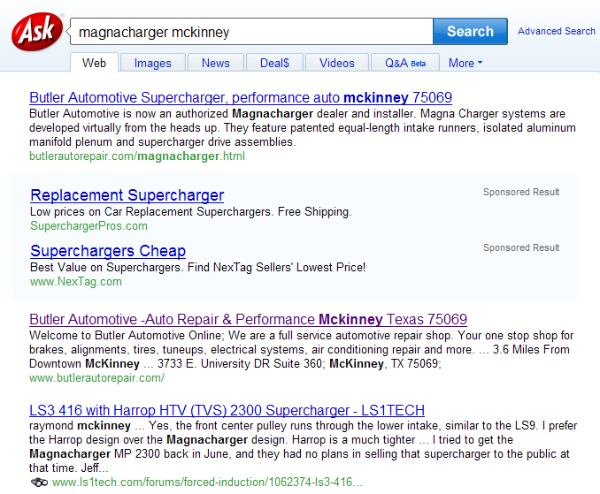Open the Replacement Supercharger sponsored link
600x494 pixels.
127,195
